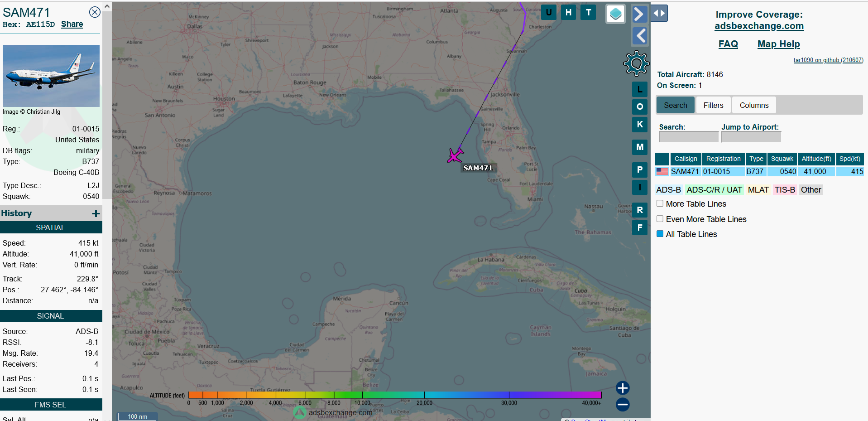The height and width of the screenshot is (421, 868).
Task: Toggle the I map button
Action: click(x=640, y=187)
